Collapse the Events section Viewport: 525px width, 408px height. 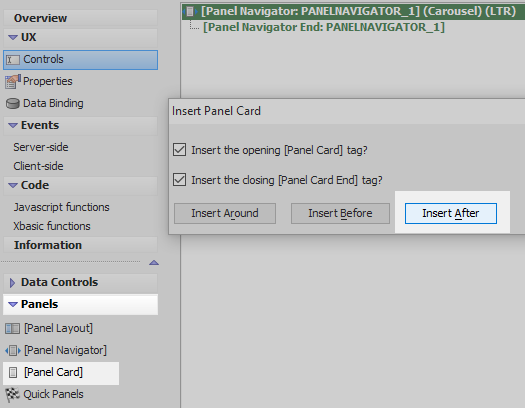(13, 126)
